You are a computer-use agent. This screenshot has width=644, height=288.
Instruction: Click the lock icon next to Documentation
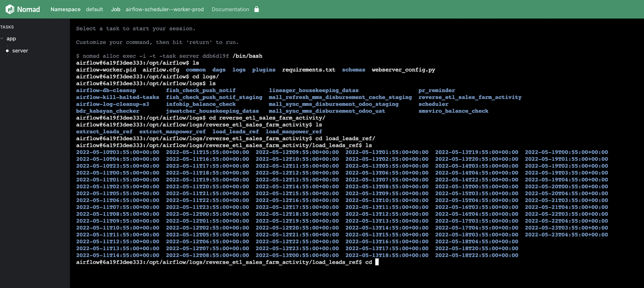[257, 9]
